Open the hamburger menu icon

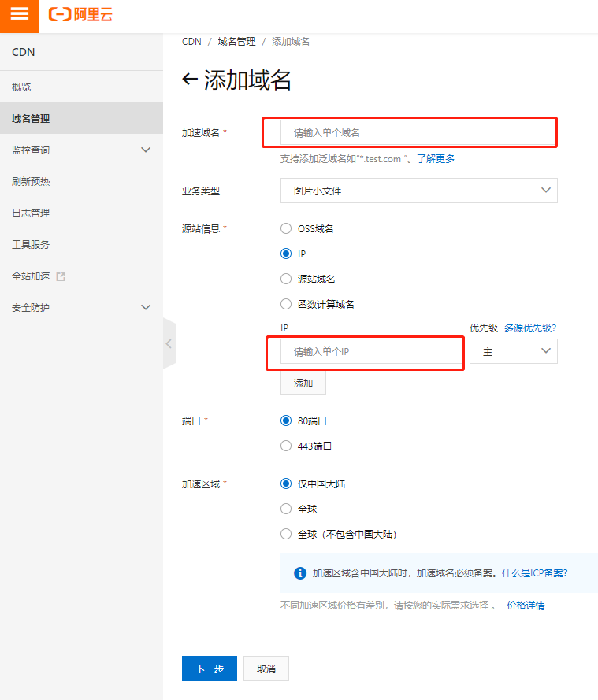[x=19, y=15]
